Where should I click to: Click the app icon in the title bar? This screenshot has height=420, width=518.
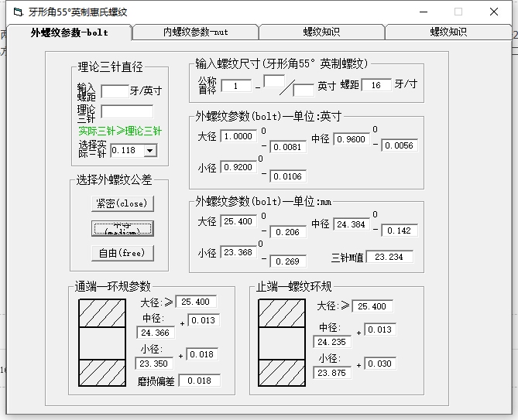pos(18,12)
